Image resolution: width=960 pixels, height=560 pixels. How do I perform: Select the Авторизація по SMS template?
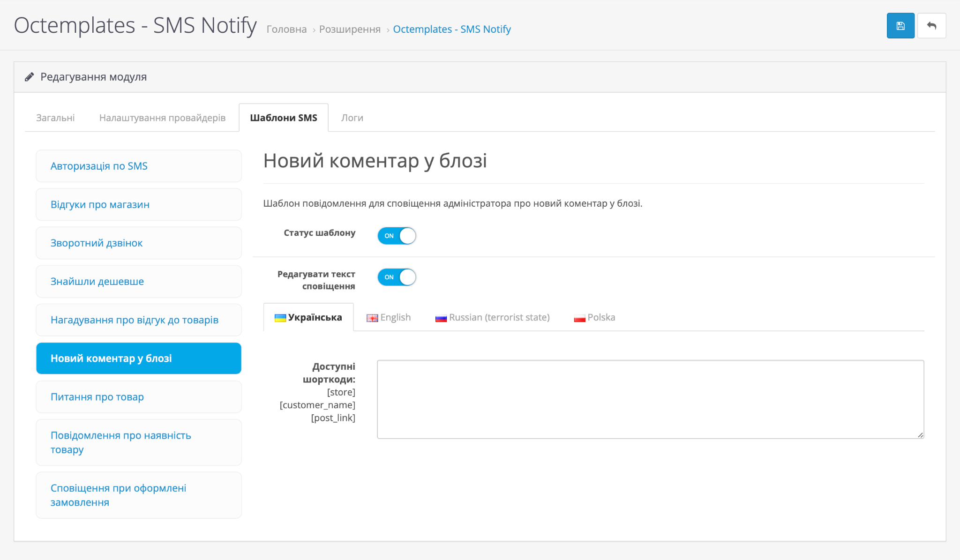(139, 166)
